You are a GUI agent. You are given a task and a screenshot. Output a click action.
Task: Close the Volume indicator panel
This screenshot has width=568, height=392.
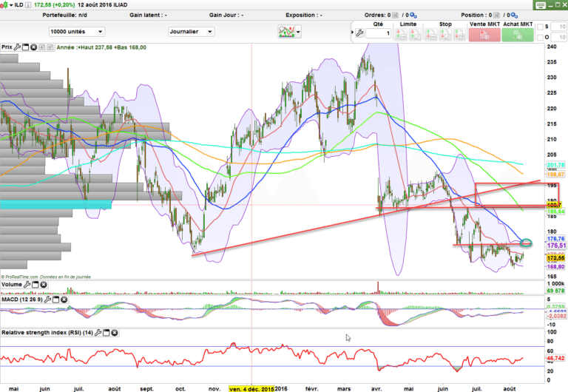coord(44,284)
